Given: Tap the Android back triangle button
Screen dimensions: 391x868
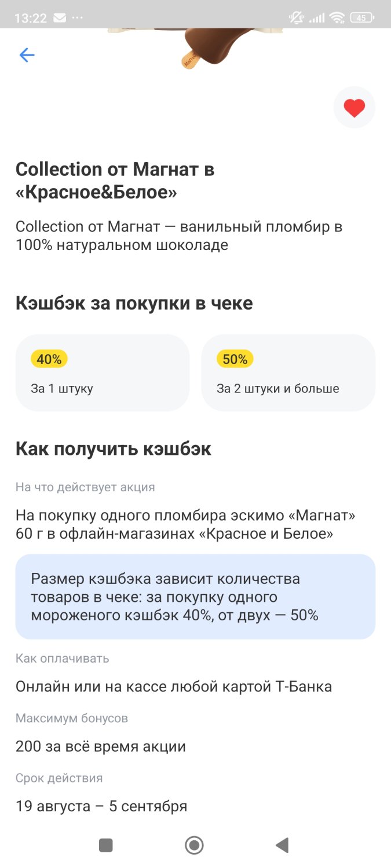Looking at the screenshot, I should point(282,845).
